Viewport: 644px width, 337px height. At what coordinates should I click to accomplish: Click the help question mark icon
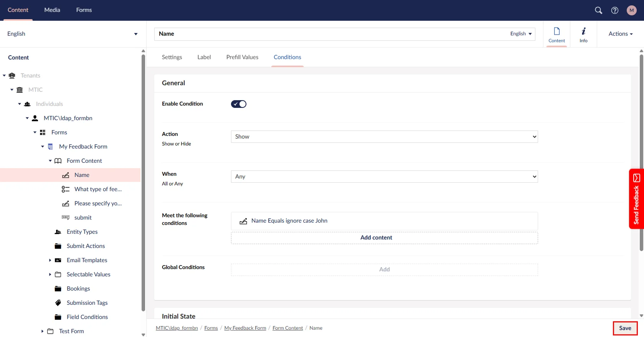(x=614, y=10)
